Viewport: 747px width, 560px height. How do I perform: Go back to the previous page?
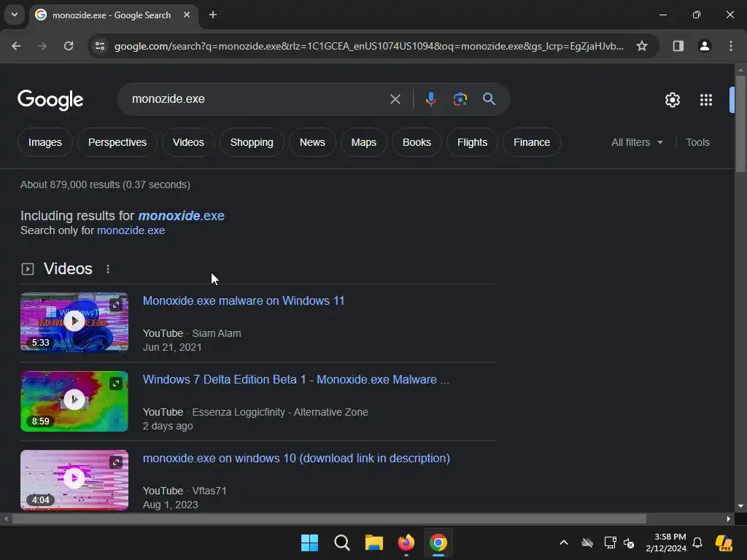click(16, 46)
